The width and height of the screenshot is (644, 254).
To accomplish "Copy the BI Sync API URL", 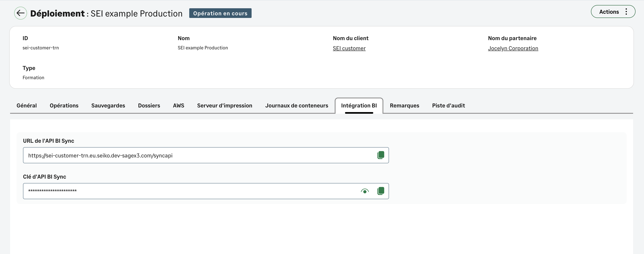I will click(381, 155).
